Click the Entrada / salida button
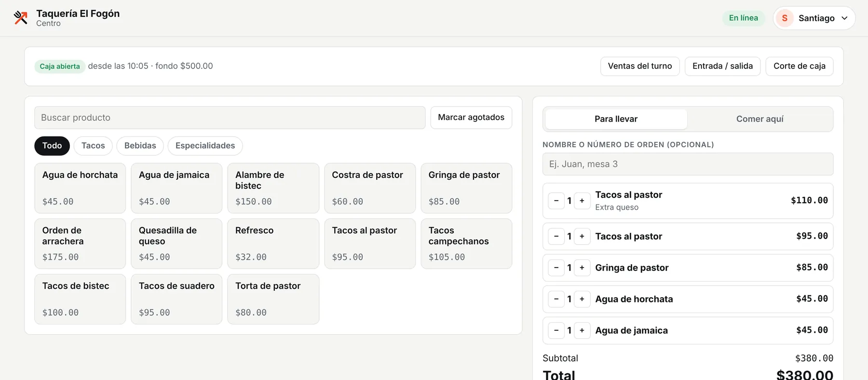 point(722,66)
